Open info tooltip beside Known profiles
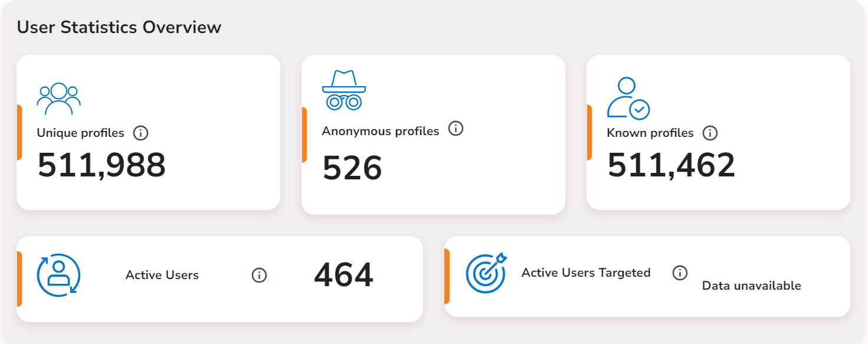 710,133
